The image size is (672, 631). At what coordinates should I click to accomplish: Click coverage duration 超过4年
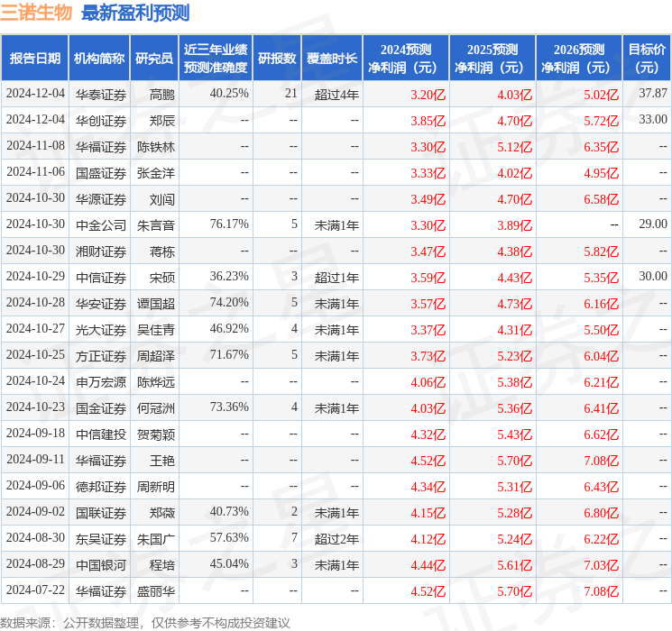pos(336,95)
